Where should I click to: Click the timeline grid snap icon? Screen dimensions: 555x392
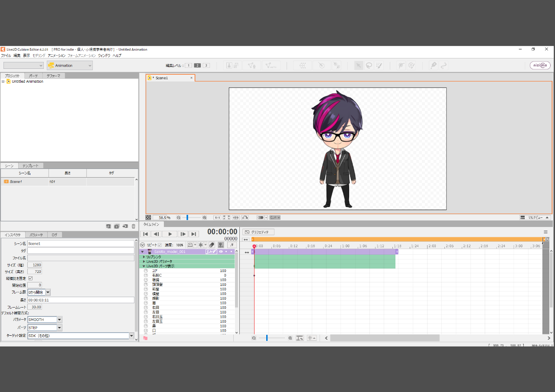311,338
